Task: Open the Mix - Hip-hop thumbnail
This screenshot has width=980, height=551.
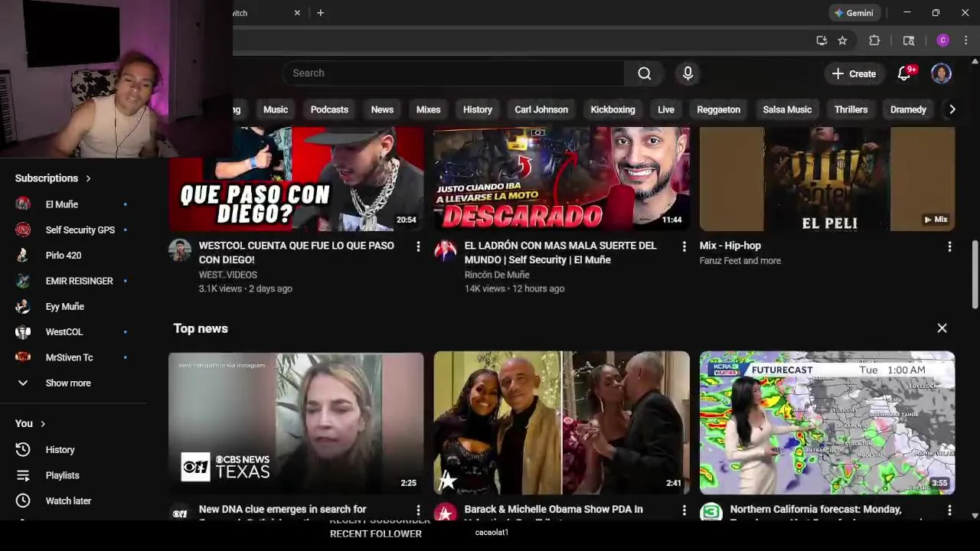Action: tap(827, 179)
